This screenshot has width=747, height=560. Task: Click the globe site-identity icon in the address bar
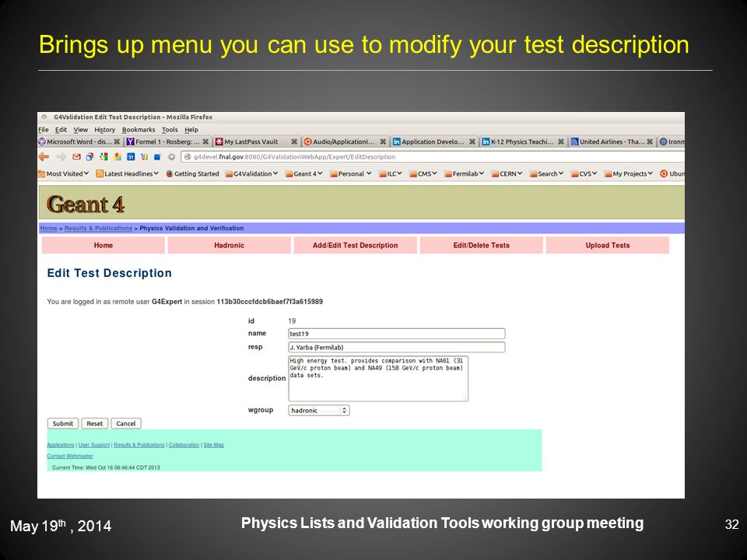(188, 156)
